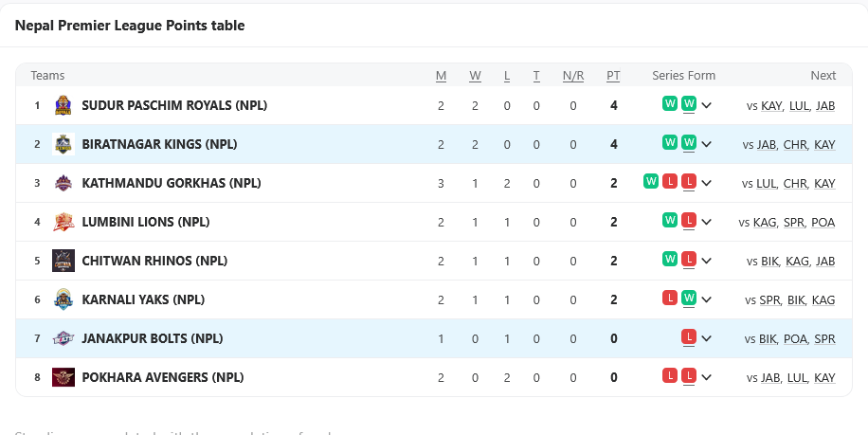Image resolution: width=868 pixels, height=435 pixels.
Task: Select the Chitwan Rhinos (NPL) team name
Action: pos(154,261)
